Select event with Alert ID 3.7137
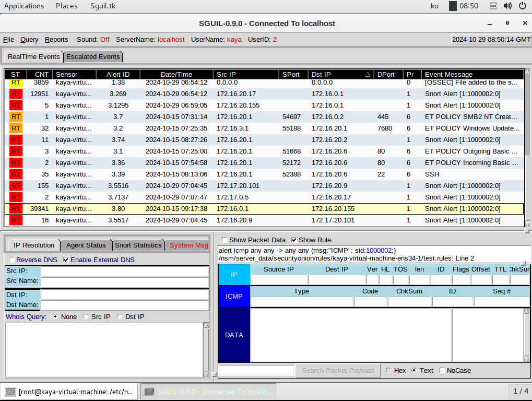Image resolution: width=532 pixels, height=401 pixels. pos(264,197)
